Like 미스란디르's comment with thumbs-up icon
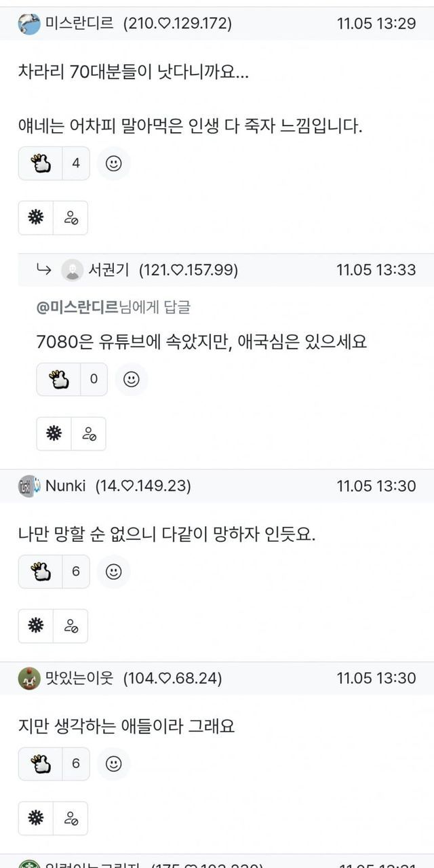 click(41, 163)
